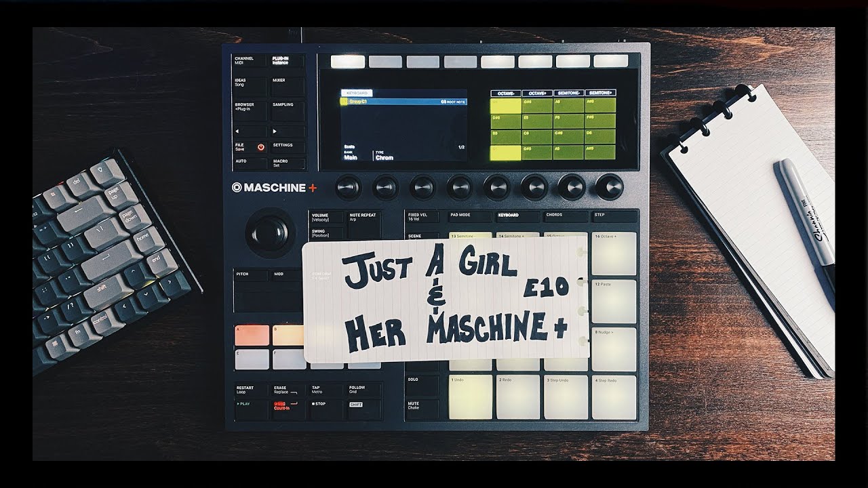The image size is (868, 488).
Task: Click the SEMITONE+ label on right display
Action: [601, 93]
